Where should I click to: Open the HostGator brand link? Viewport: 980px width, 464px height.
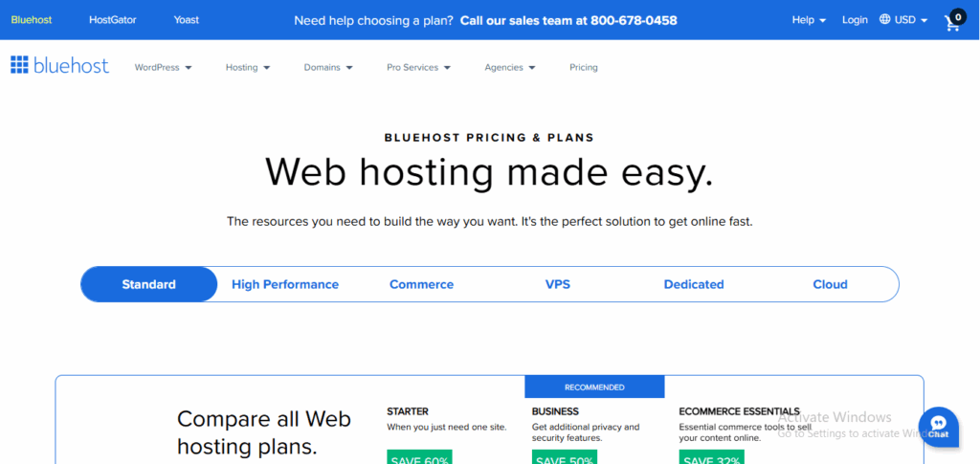[x=113, y=20]
